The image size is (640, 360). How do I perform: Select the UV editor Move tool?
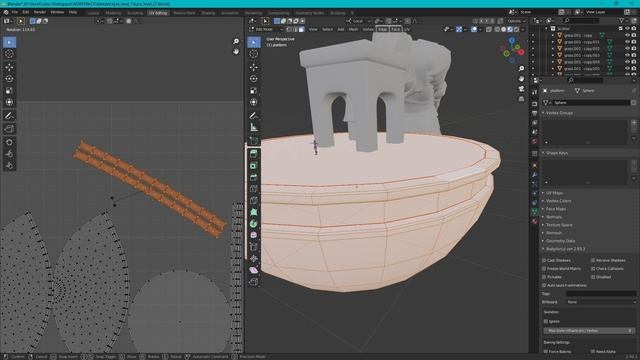(9, 67)
